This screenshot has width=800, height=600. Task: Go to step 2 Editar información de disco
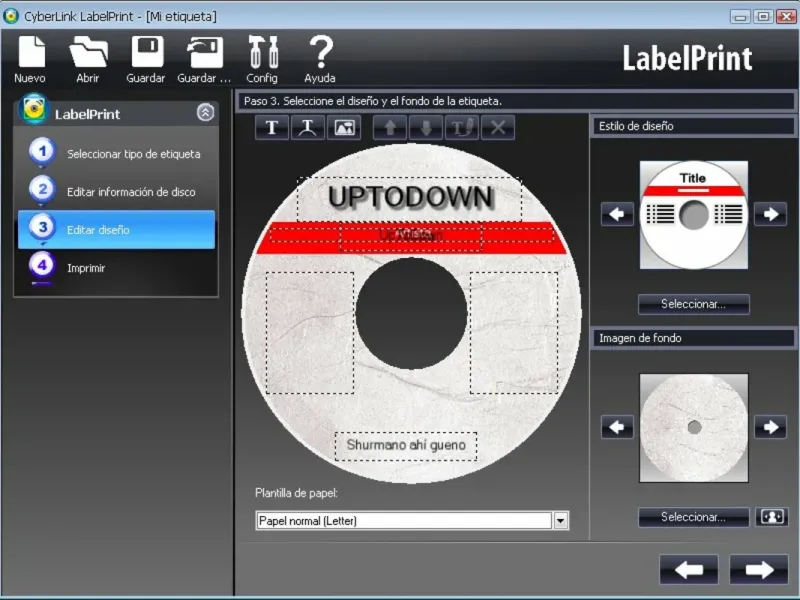point(116,192)
